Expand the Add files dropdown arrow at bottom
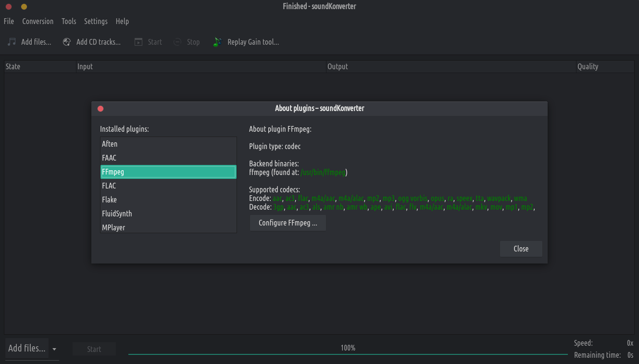This screenshot has height=364, width=639. pyautogui.click(x=54, y=349)
